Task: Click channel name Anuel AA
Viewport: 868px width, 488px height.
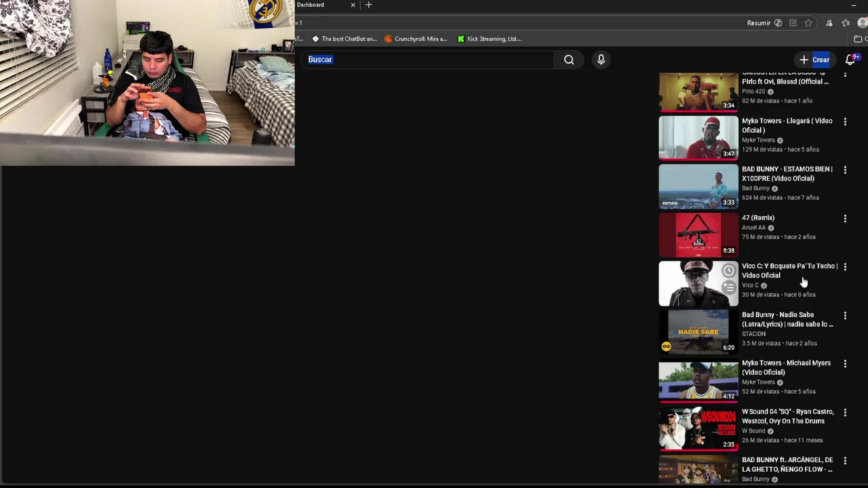Action: 753,228
